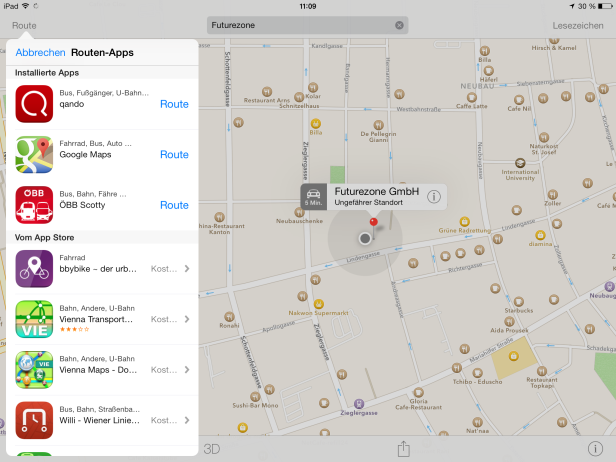The width and height of the screenshot is (616, 462).
Task: Tap the Aida Prousek cafe marker
Action: click(x=509, y=322)
